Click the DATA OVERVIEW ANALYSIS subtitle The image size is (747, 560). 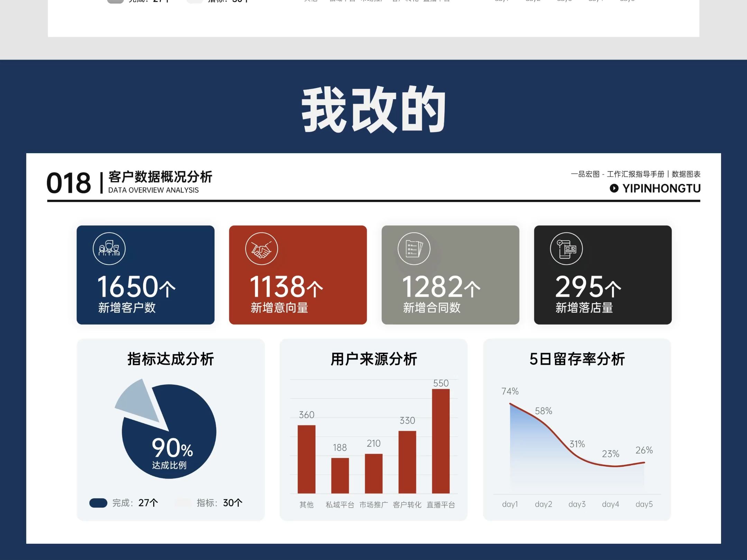(x=153, y=190)
